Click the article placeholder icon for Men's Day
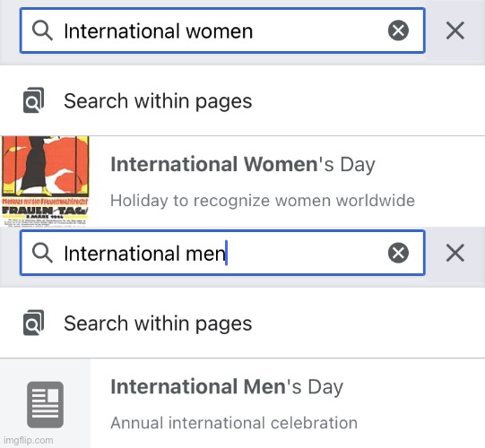485x448 pixels. tap(45, 404)
